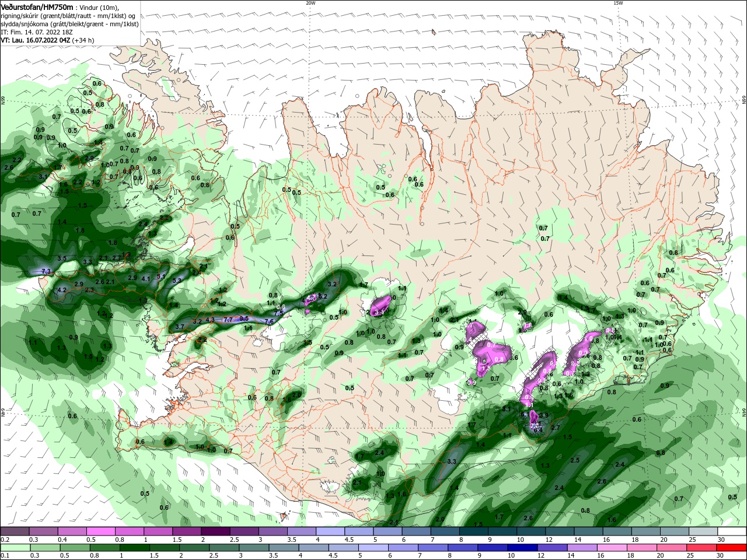The height and width of the screenshot is (560, 747).
Task: Click the dark navy blue rain legend swatch
Action: pos(521,548)
